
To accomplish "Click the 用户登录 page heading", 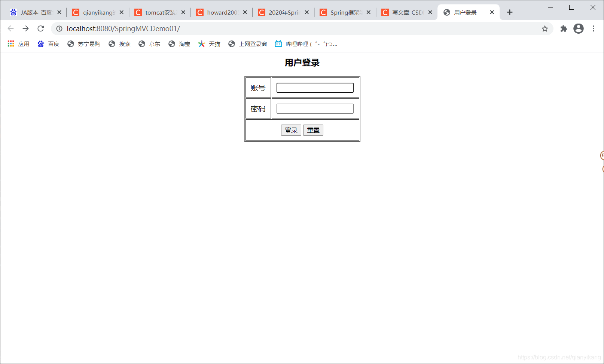I will (302, 62).
